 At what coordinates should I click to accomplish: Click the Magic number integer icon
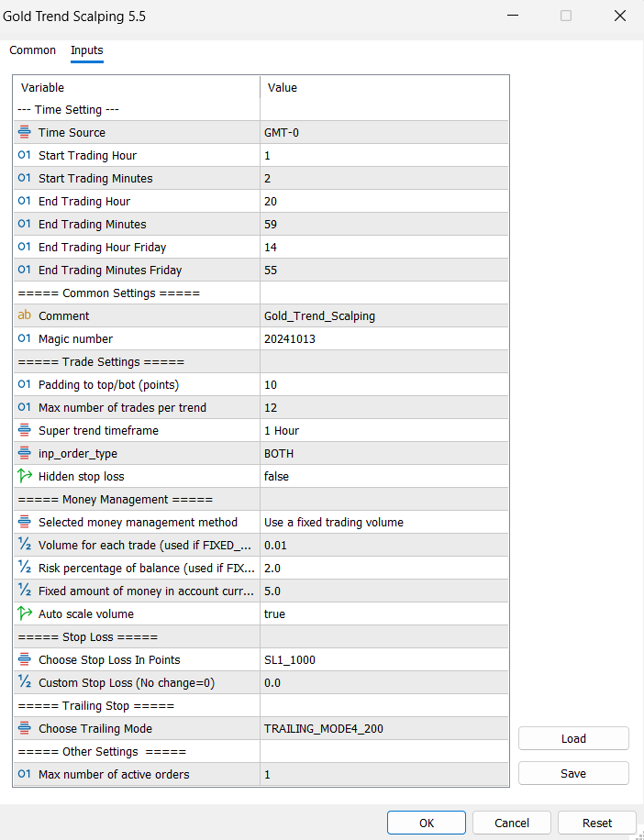(24, 338)
